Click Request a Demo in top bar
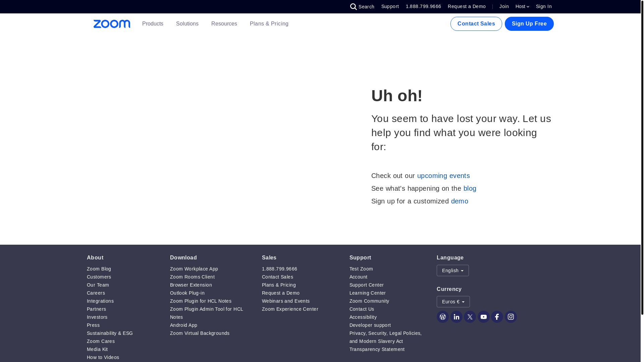This screenshot has height=362, width=644. pos(467,6)
